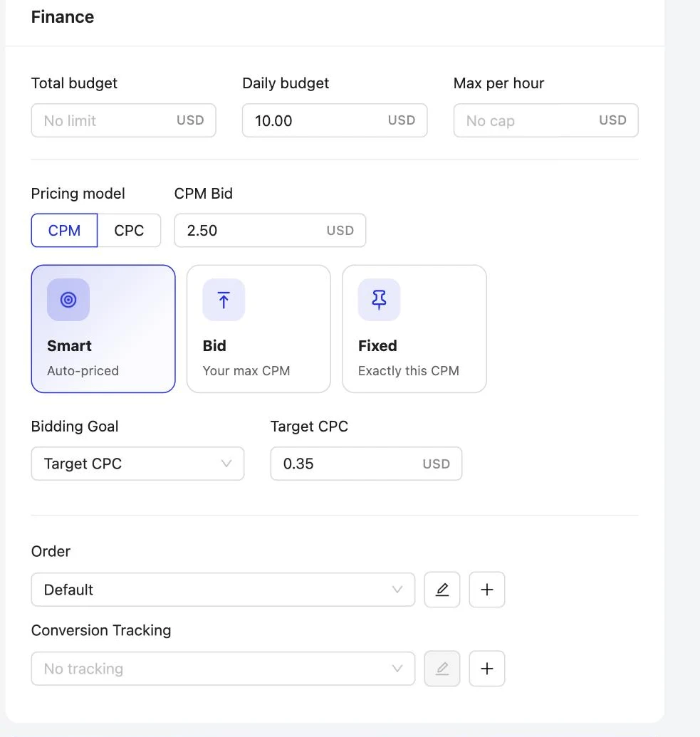Click the Bid upward arrow icon
This screenshot has width=700, height=737.
(x=224, y=300)
